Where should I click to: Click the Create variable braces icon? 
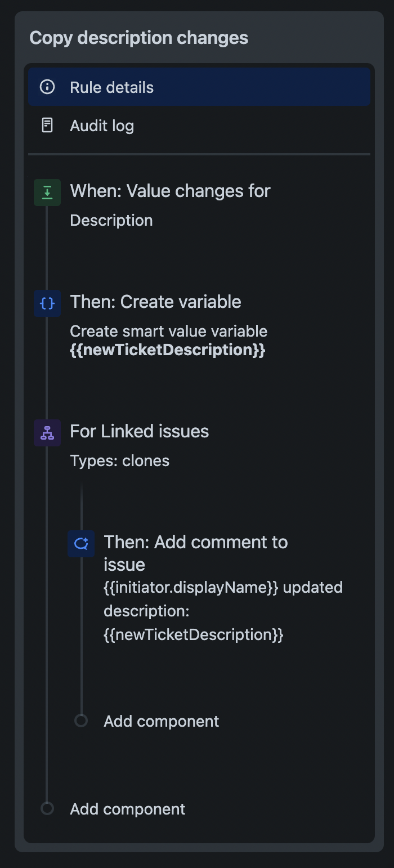click(47, 303)
